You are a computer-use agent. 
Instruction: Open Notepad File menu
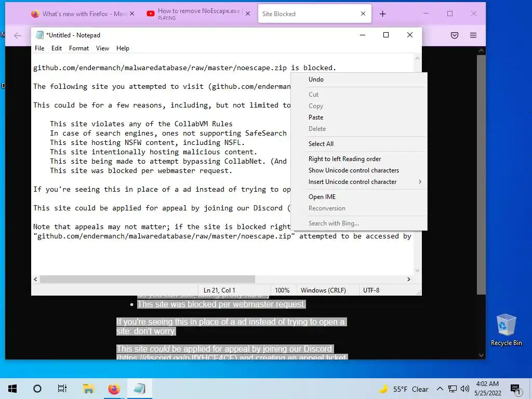click(x=39, y=48)
